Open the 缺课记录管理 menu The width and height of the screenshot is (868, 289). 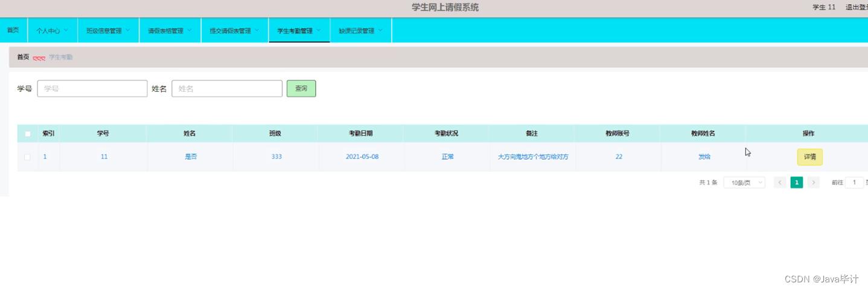[361, 30]
